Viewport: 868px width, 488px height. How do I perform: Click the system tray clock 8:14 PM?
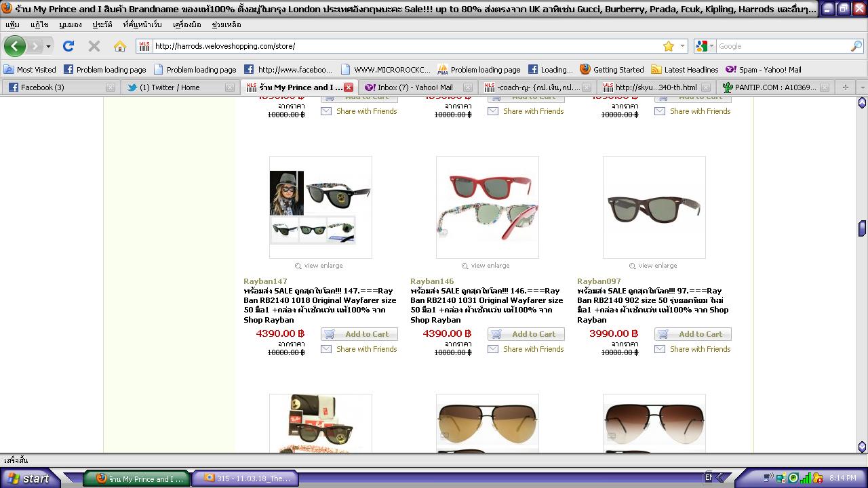point(842,479)
